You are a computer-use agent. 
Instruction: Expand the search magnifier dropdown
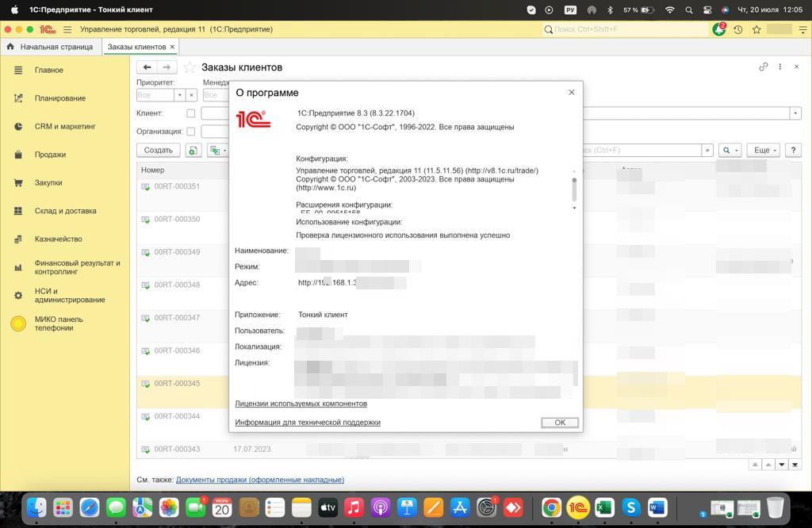click(730, 150)
